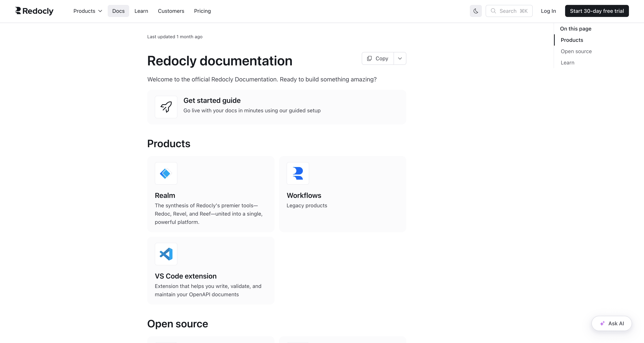
Task: Click the 'Open source' section heading
Action: tap(178, 324)
